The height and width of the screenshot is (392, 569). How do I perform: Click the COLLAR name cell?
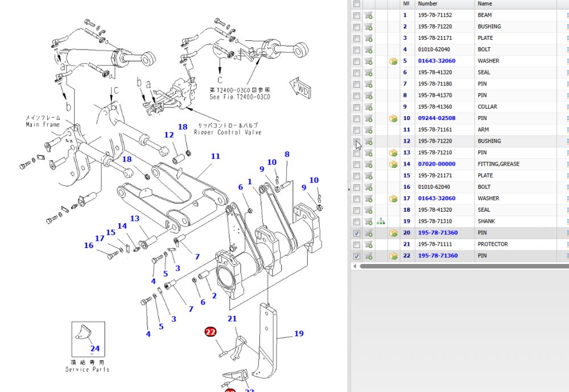488,107
